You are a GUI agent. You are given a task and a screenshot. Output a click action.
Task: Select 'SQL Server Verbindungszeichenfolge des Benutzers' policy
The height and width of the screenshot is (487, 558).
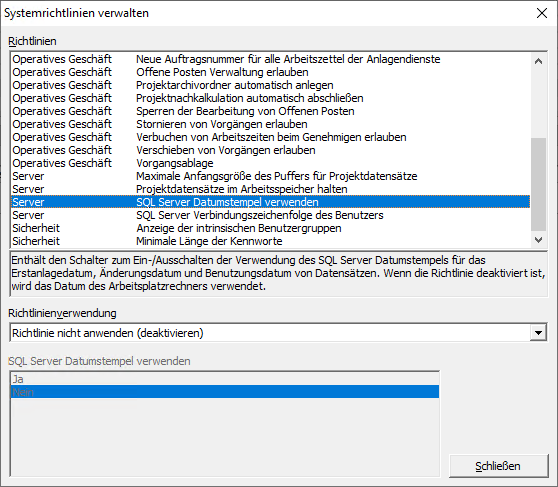(270, 215)
